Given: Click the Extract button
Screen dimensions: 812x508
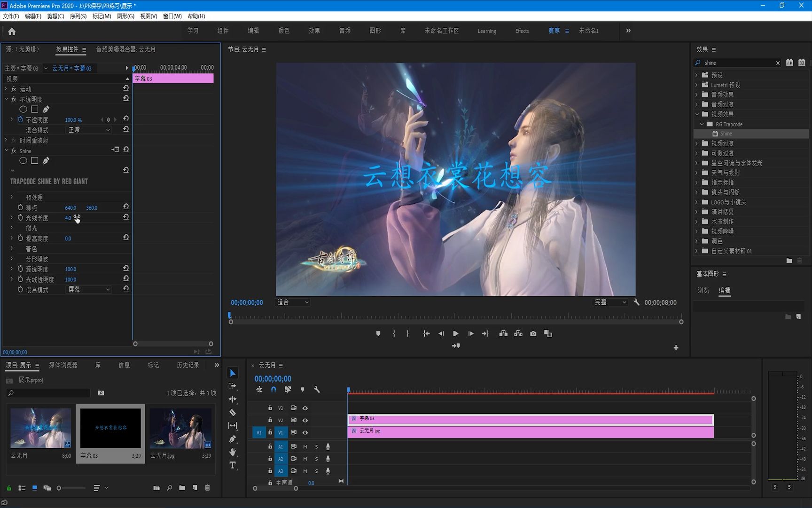Looking at the screenshot, I should pos(518,333).
